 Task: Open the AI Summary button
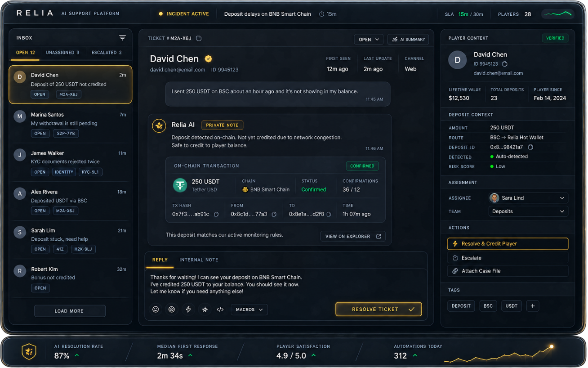[408, 40]
